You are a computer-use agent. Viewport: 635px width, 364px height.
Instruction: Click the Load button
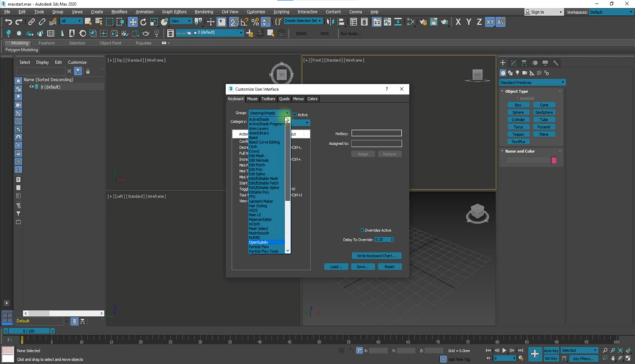(335, 267)
